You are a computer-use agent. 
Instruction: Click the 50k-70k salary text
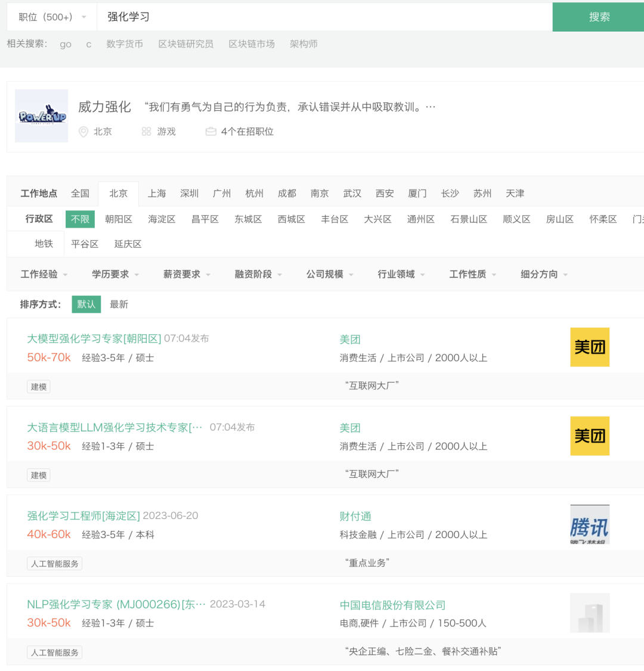pyautogui.click(x=49, y=358)
